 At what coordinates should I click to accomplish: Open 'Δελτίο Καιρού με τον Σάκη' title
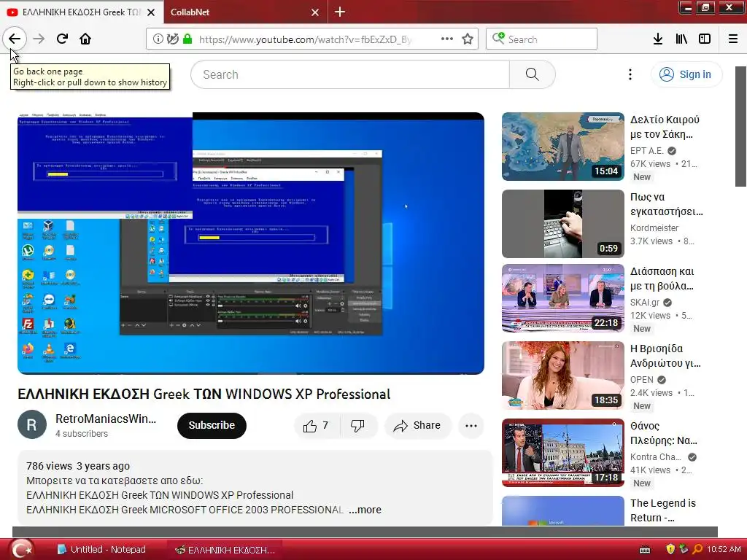pos(665,127)
